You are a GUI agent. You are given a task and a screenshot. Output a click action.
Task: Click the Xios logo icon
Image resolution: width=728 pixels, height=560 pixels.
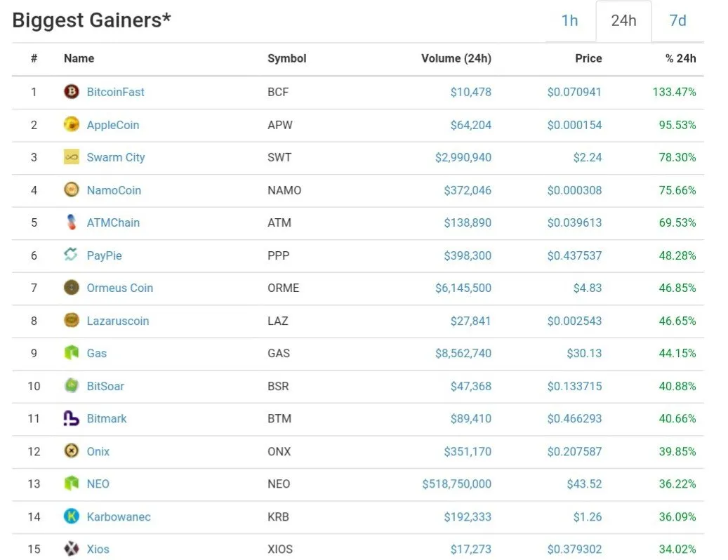tap(71, 548)
